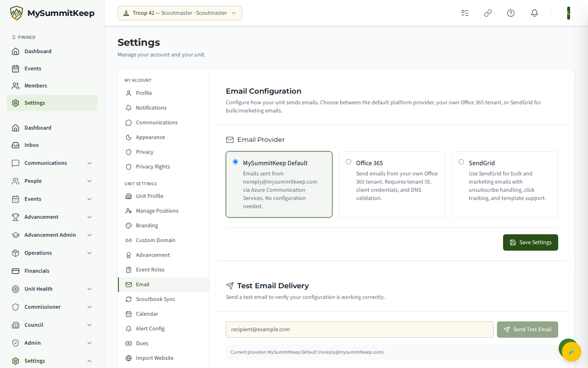The height and width of the screenshot is (368, 588).
Task: Open the user avatar menu
Action: click(x=568, y=13)
